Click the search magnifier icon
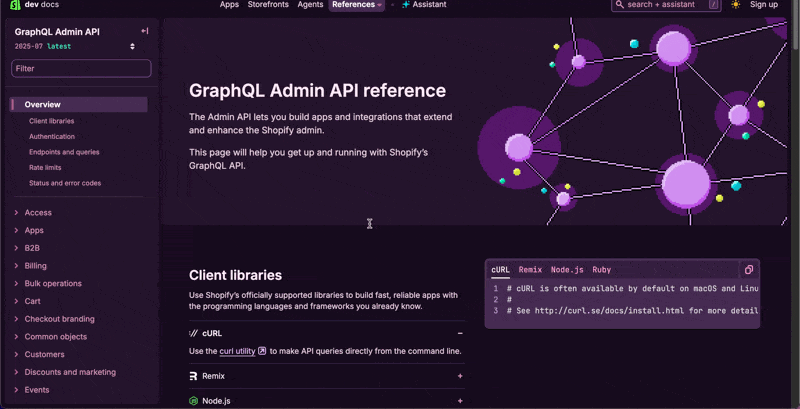The height and width of the screenshot is (409, 800). [619, 5]
